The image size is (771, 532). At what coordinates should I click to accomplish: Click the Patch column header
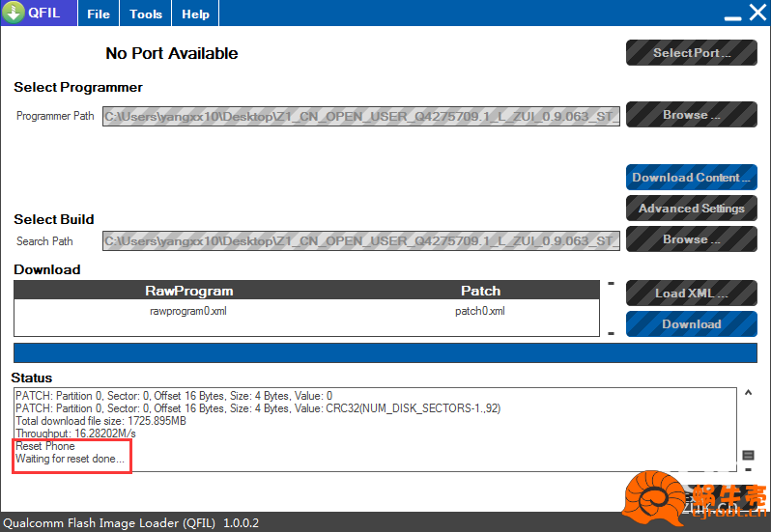tap(480, 291)
